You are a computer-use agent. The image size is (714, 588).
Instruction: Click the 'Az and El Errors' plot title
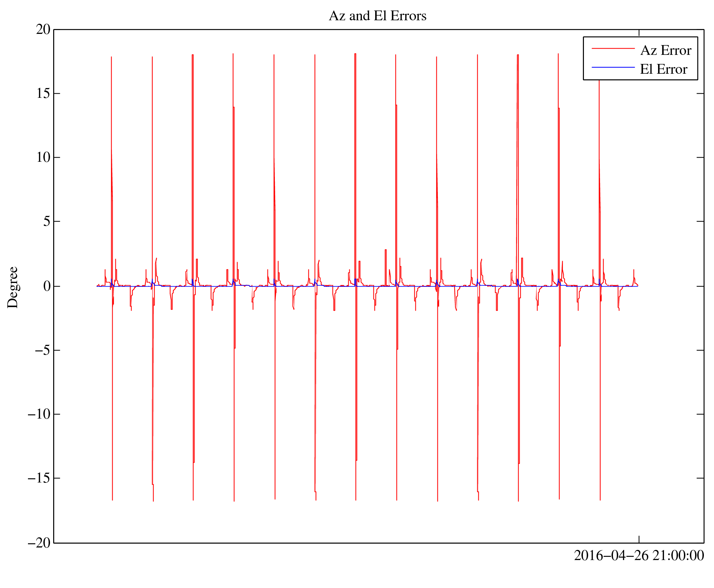(x=378, y=16)
